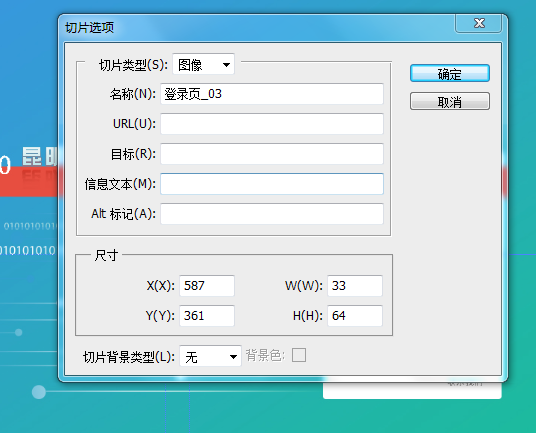
Task: Click the 目标(R) input field
Action: click(x=272, y=154)
